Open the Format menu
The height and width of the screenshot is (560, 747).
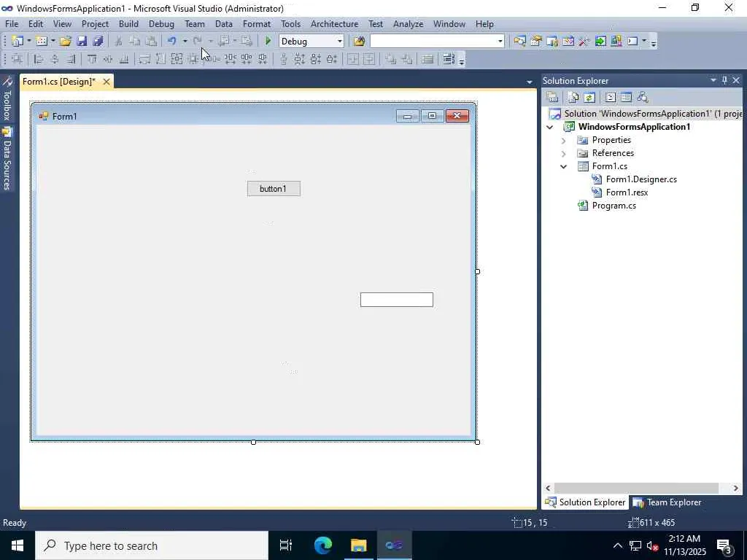(x=256, y=24)
